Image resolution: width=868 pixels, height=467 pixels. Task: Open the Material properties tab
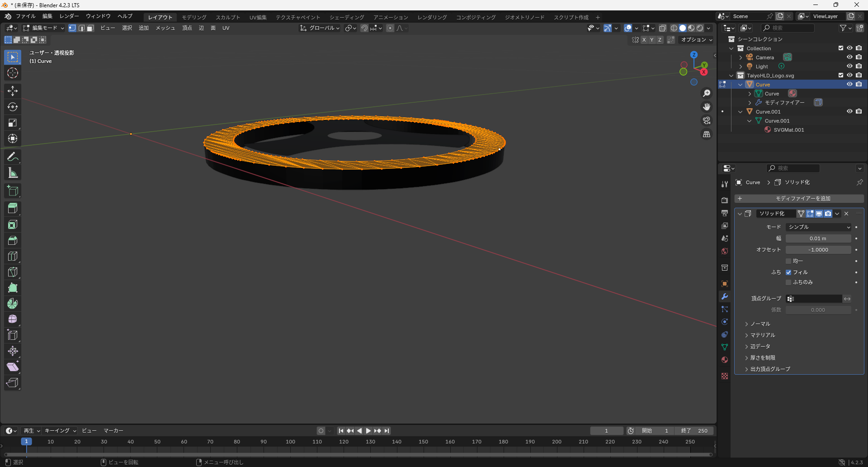point(725,360)
